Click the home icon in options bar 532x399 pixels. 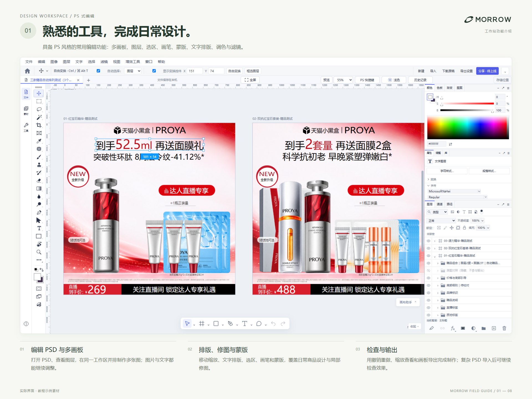tap(27, 71)
